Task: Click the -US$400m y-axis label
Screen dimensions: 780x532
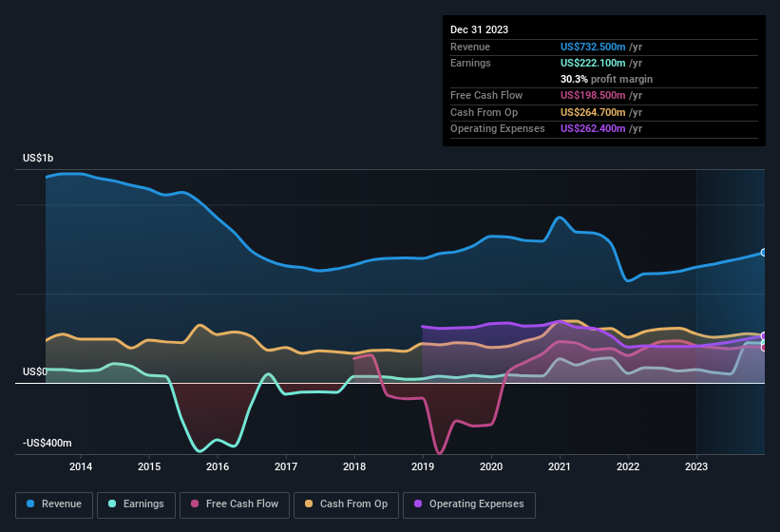Action: [48, 443]
